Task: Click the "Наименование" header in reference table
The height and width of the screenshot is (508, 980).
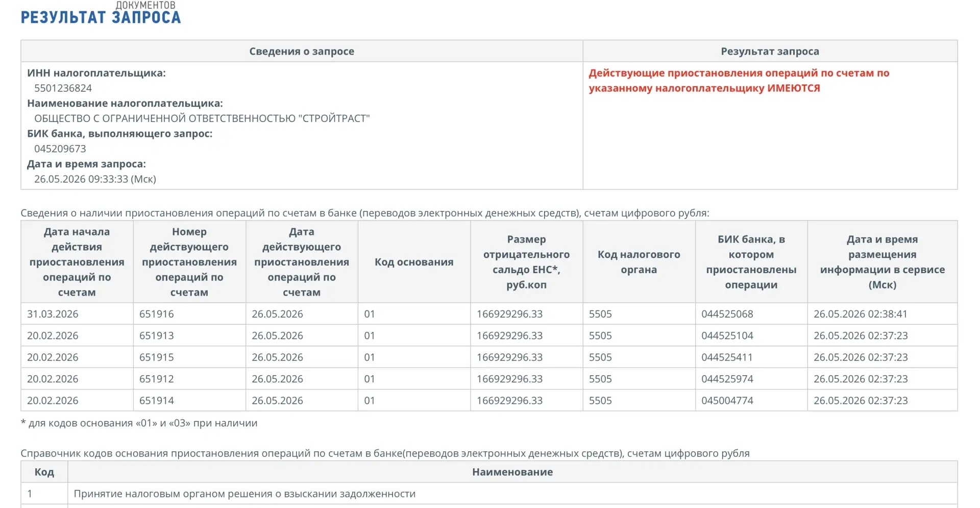Action: [x=512, y=472]
